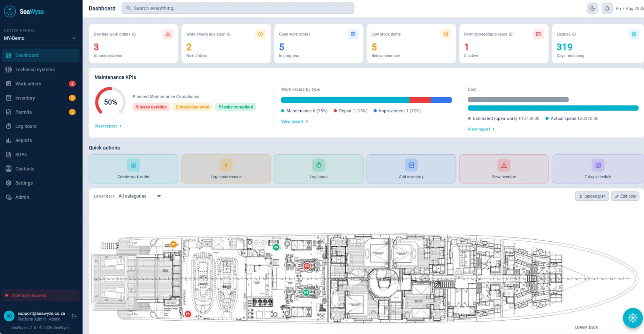
Task: Open Contacts in the sidebar
Action: 40,169
